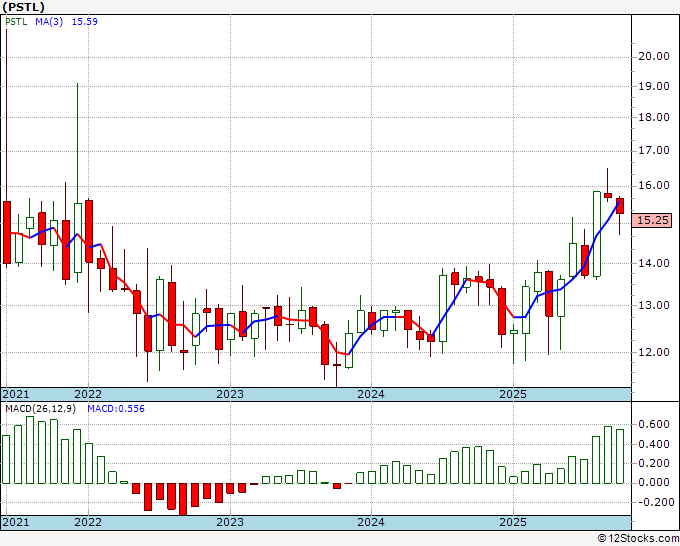The image size is (680, 546).
Task: Click the 20.00 price axis label
Action: (x=654, y=56)
